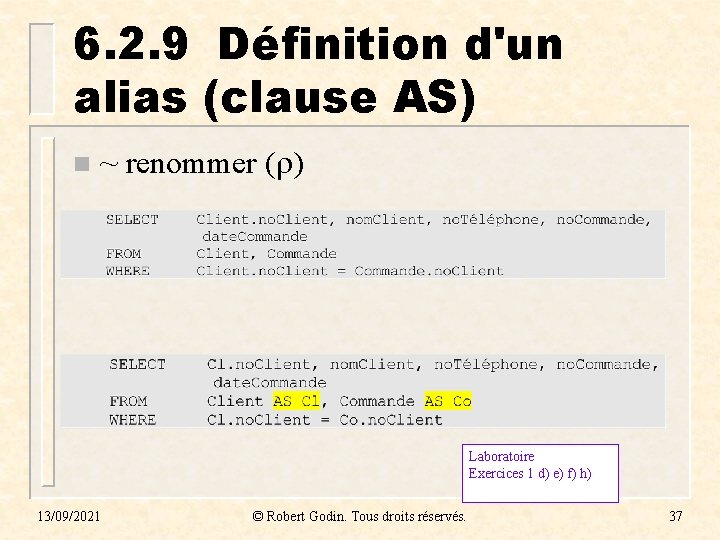Click highlighted "AS Co" alias
The height and width of the screenshot is (540, 720).
448,401
